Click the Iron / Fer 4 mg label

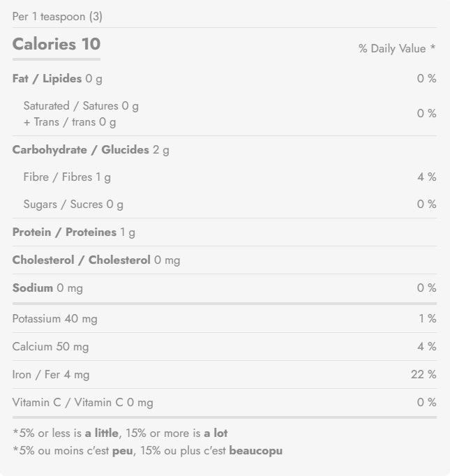click(51, 375)
